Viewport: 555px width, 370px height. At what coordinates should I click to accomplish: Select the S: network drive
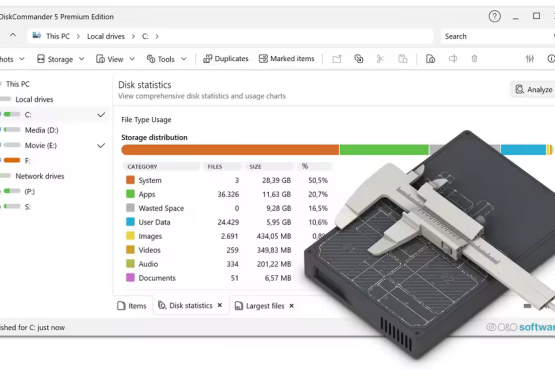pyautogui.click(x=28, y=207)
